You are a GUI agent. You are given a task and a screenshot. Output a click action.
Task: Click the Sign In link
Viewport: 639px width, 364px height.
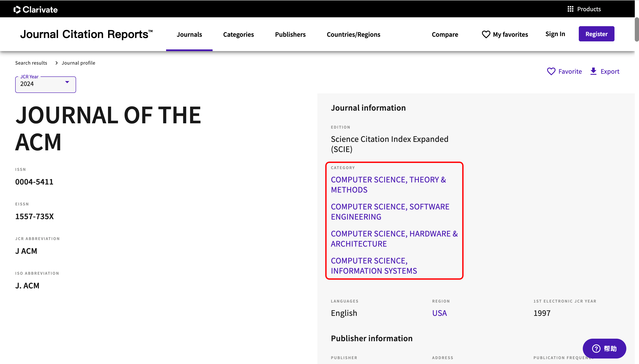point(555,34)
